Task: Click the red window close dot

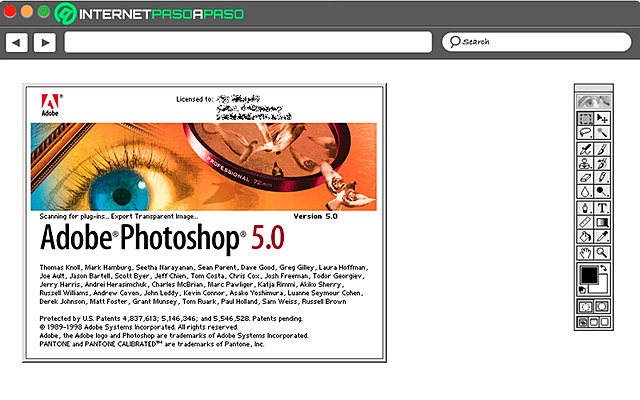Action: tap(10, 11)
